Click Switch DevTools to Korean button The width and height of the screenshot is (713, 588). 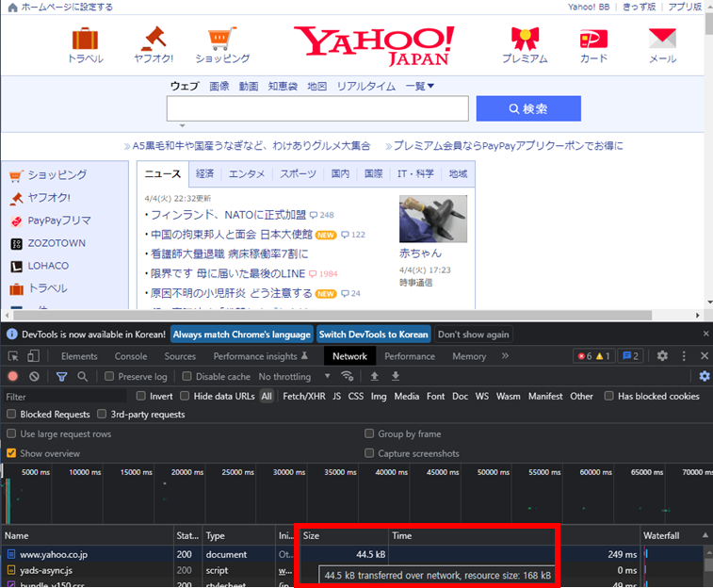(373, 335)
